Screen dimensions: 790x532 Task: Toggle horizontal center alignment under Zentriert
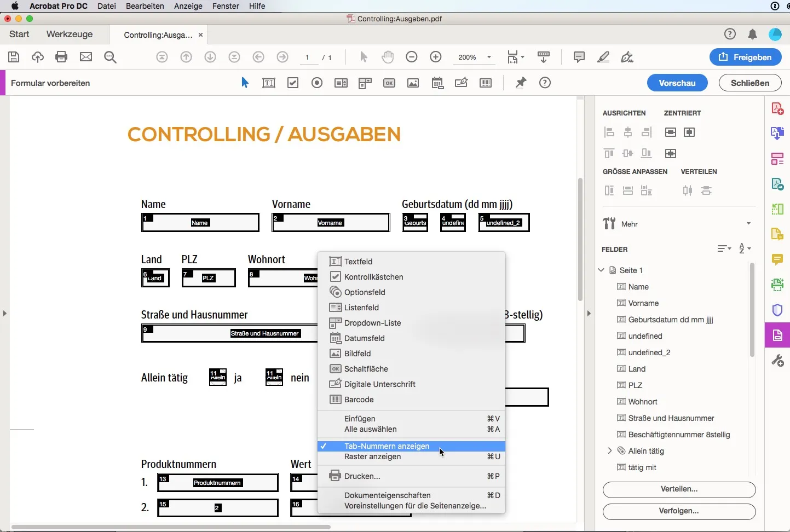pos(671,132)
